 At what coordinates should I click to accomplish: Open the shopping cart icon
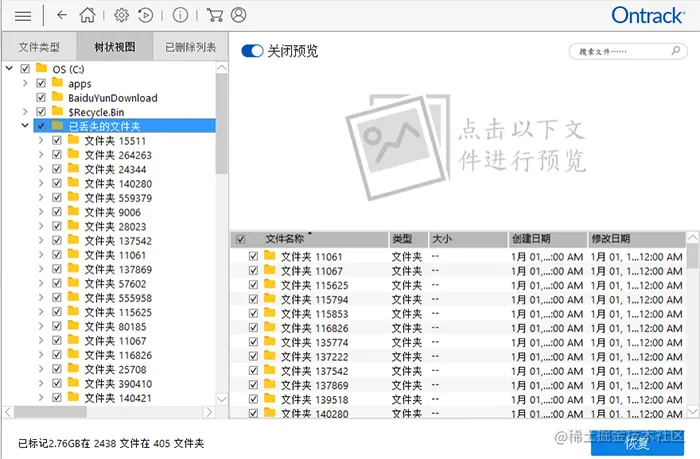click(215, 15)
